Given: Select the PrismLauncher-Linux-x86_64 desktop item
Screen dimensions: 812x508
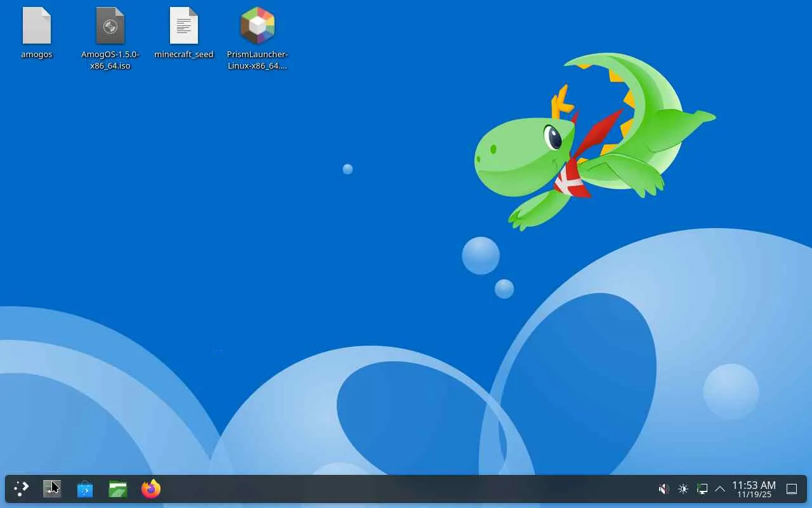Looking at the screenshot, I should click(x=258, y=38).
